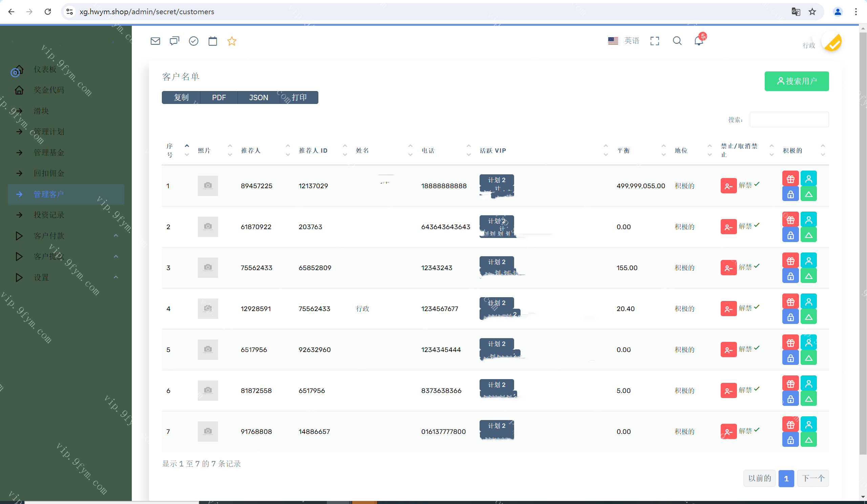Toggle ban button for customer row 7
867x504 pixels.
728,432
